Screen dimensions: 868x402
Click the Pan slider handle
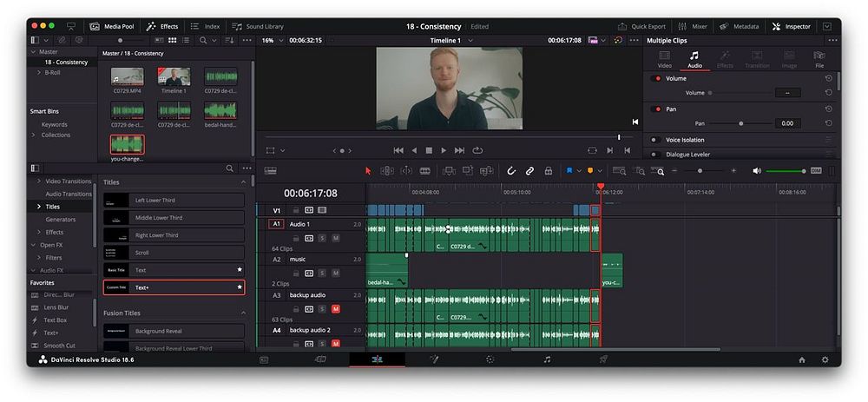[x=740, y=123]
